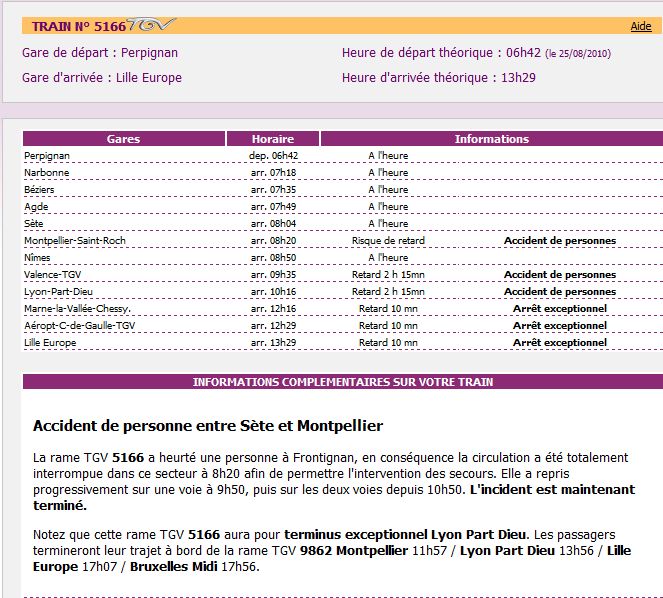Open the Aide help link
Viewport: 663px width, 598px height.
pyautogui.click(x=640, y=27)
